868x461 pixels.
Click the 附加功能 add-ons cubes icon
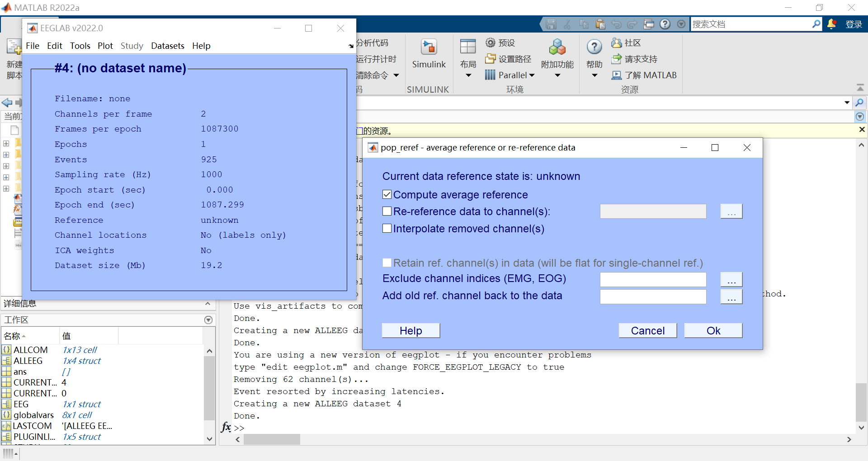click(557, 47)
